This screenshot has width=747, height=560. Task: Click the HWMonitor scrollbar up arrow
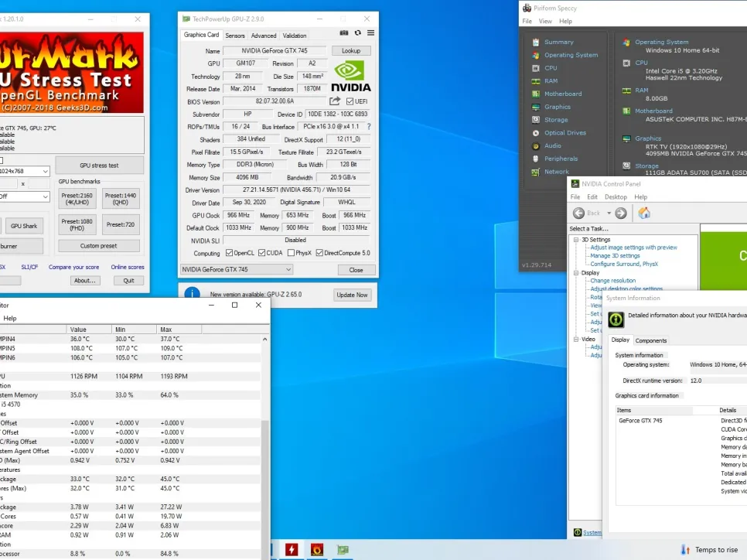pyautogui.click(x=265, y=340)
